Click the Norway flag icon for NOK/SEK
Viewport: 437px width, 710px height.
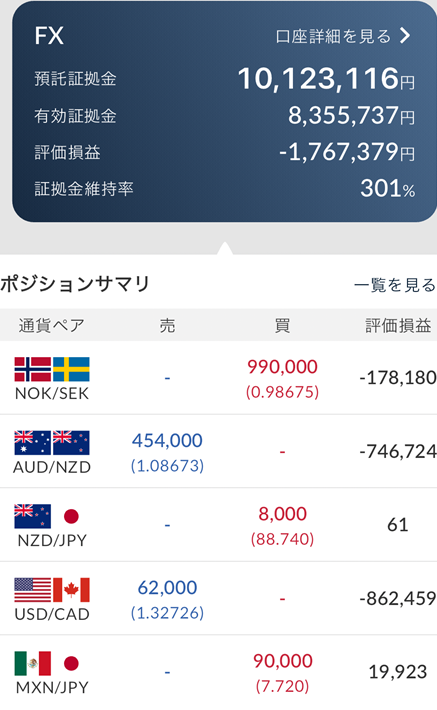click(33, 369)
